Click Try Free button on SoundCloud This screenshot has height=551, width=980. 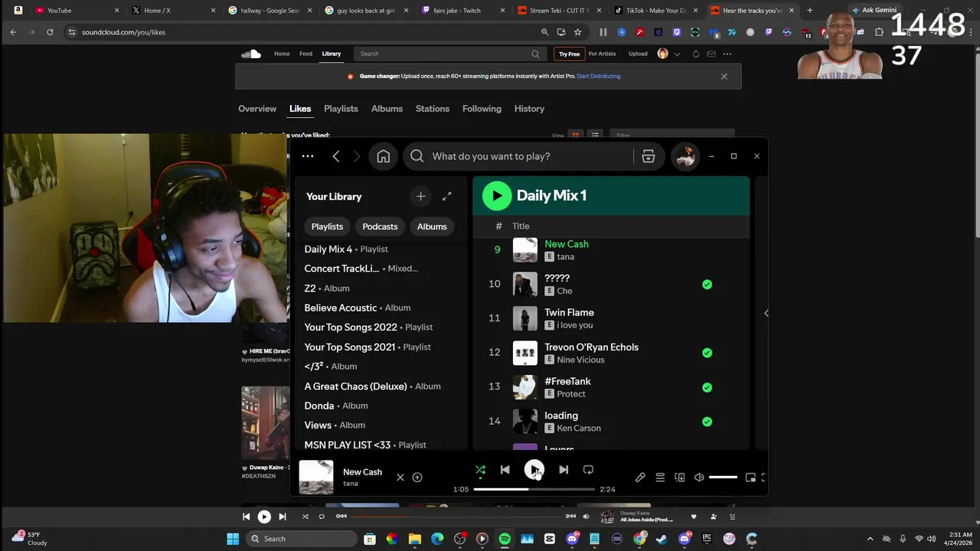pyautogui.click(x=569, y=54)
